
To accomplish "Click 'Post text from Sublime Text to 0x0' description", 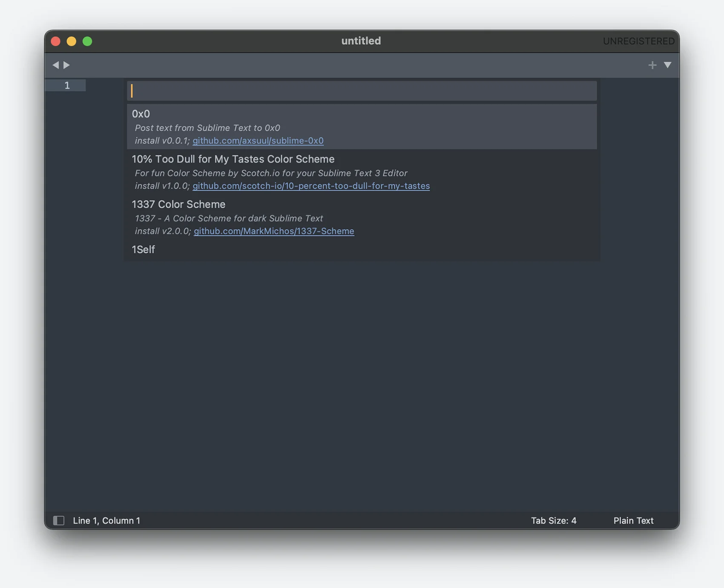I will 207,128.
